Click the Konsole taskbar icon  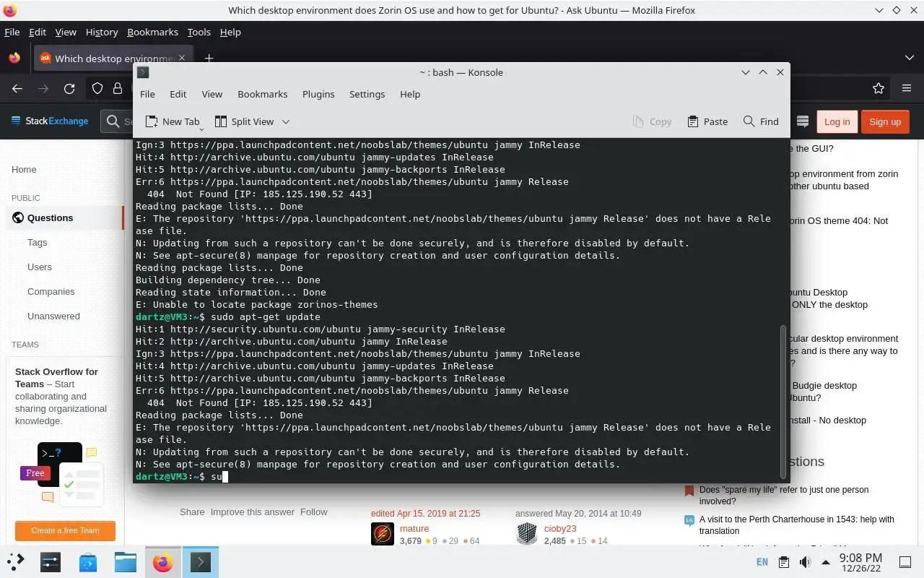pos(201,561)
